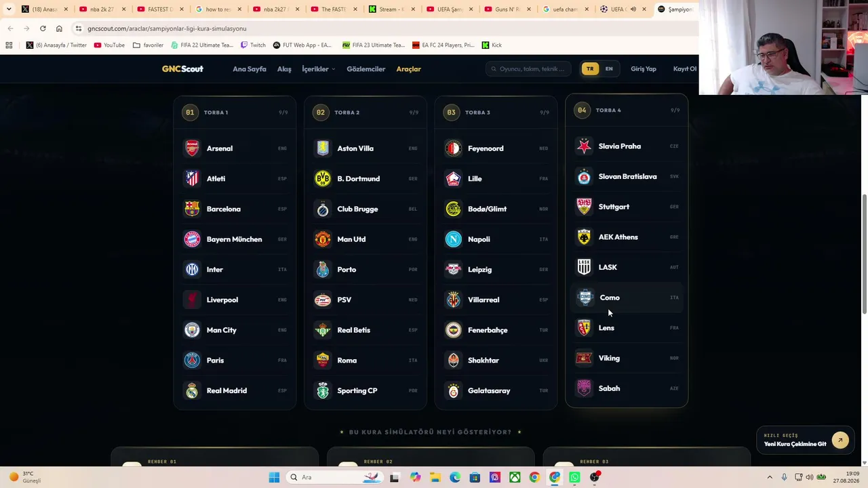This screenshot has height=488, width=868.
Task: Open OBS Studio from the taskbar
Action: [x=595, y=477]
